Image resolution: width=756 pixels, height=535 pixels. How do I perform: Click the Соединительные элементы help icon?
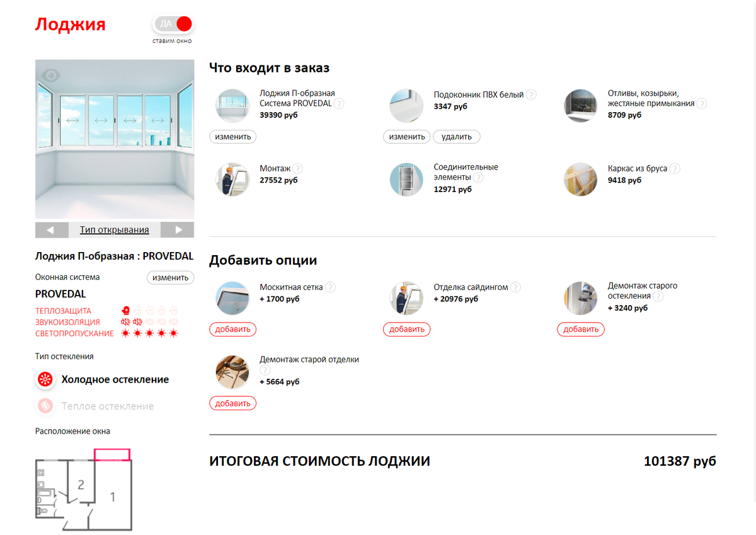pos(479,178)
